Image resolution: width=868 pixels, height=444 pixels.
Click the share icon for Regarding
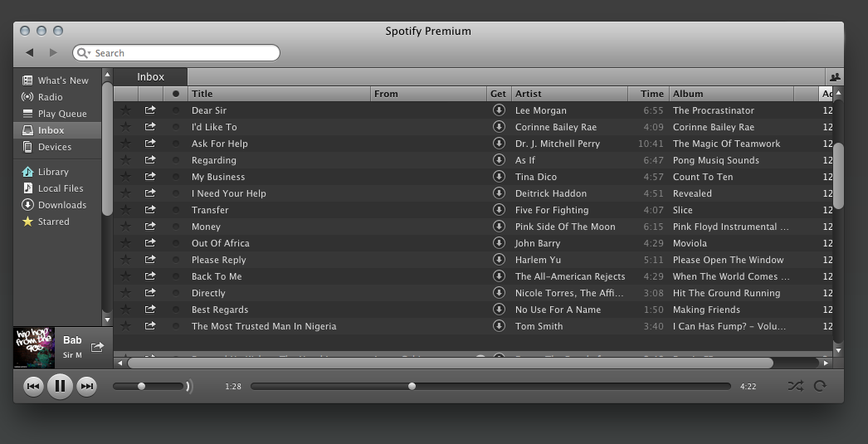(x=150, y=160)
